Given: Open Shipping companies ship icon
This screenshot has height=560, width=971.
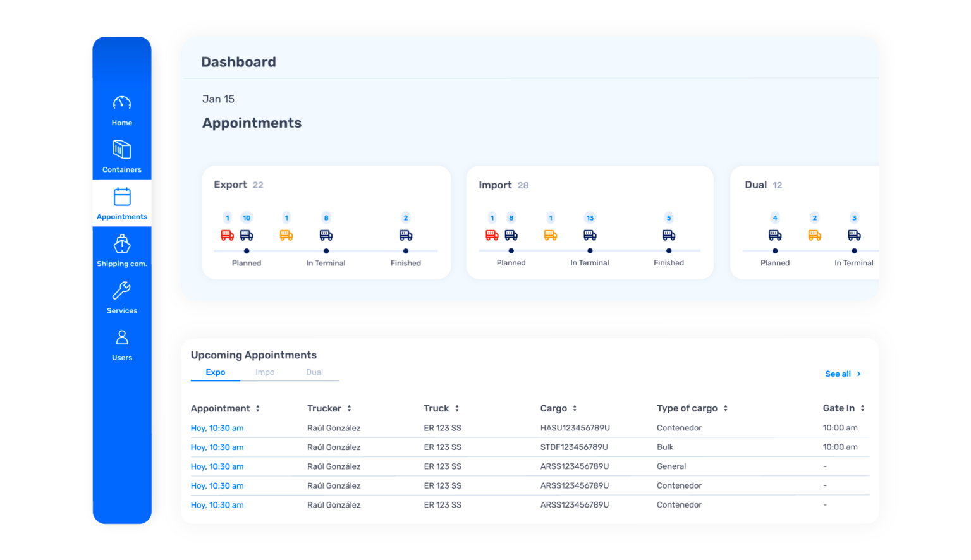Looking at the screenshot, I should pyautogui.click(x=122, y=244).
